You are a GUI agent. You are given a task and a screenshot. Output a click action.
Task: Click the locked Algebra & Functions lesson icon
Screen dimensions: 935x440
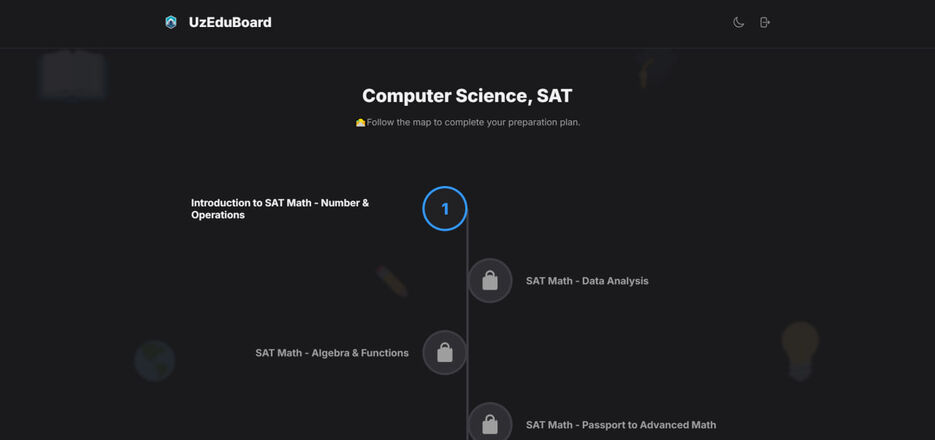pos(445,353)
